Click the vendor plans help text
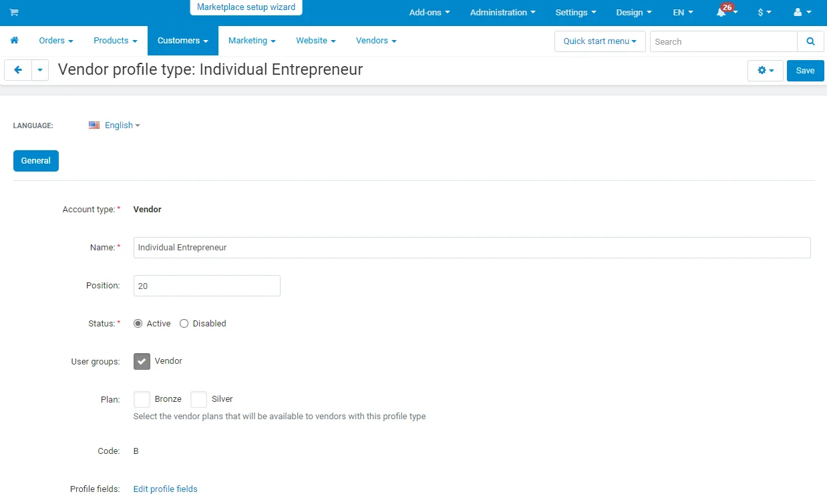 point(279,417)
